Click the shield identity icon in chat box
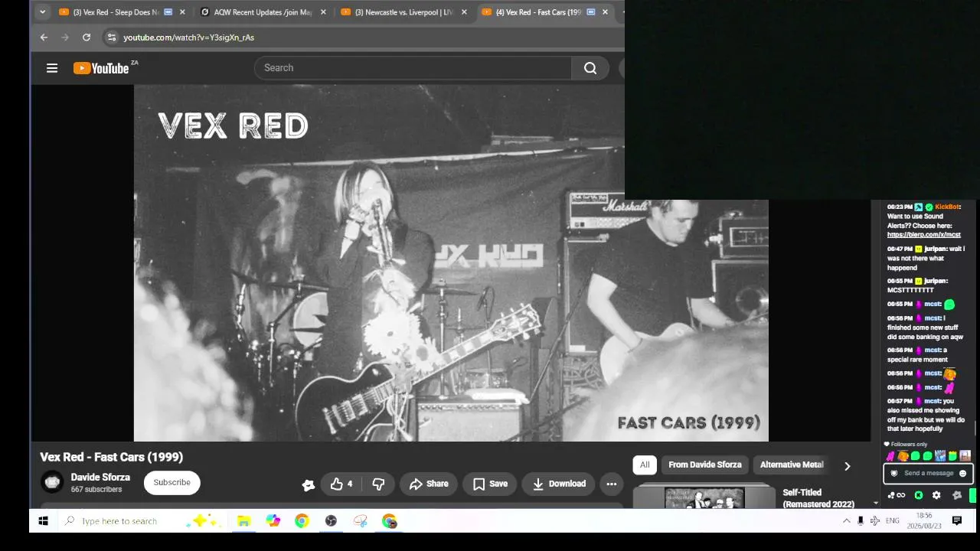 point(893,473)
